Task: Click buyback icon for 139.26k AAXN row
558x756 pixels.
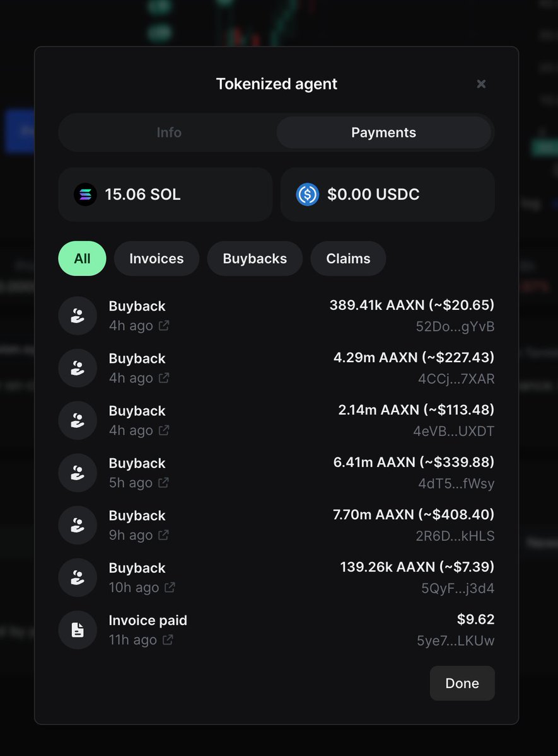Action: tap(78, 578)
